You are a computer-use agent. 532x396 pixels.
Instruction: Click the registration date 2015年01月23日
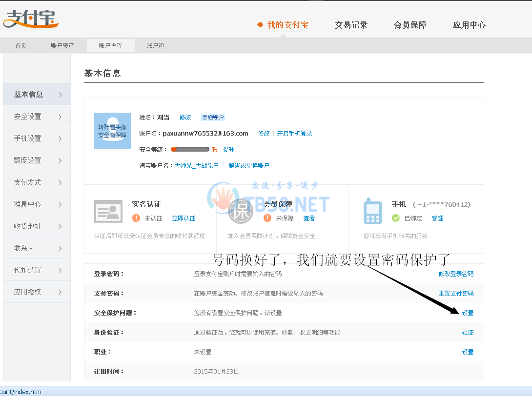point(216,372)
